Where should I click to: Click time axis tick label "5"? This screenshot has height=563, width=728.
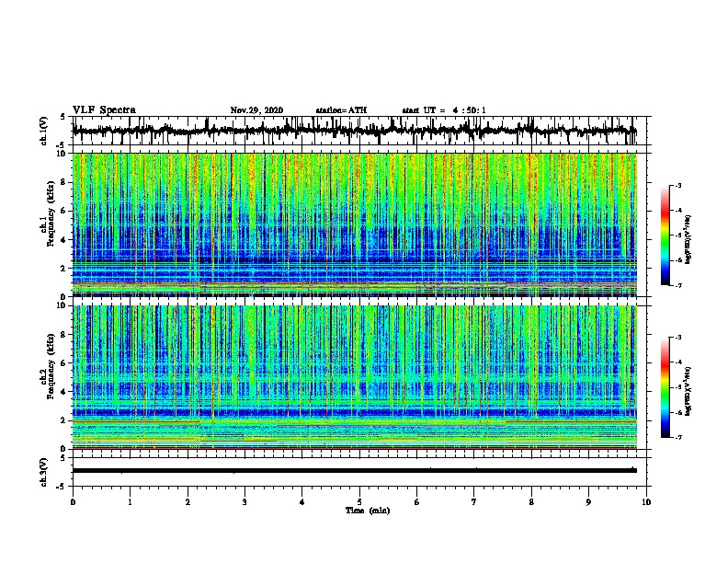tap(359, 502)
